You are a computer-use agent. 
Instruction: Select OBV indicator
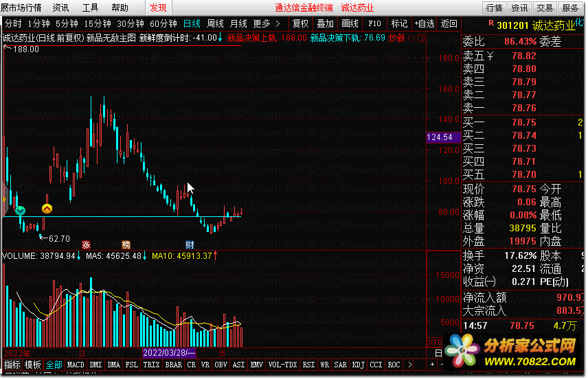coord(221,365)
